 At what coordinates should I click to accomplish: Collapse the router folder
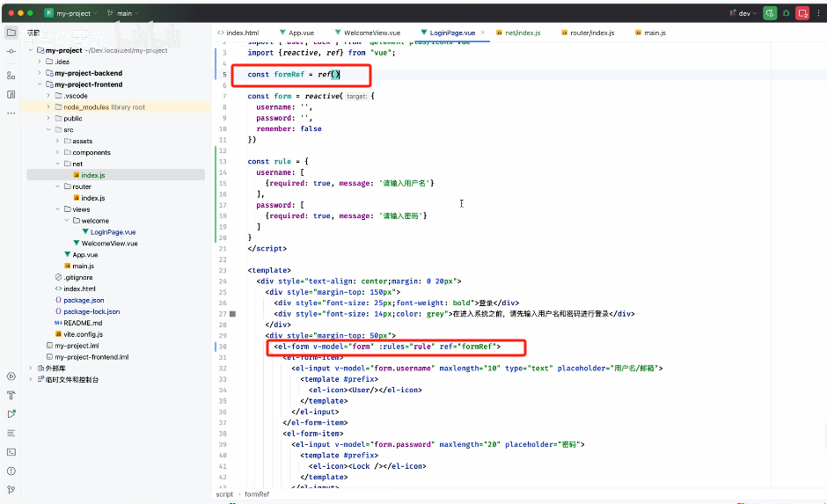[x=57, y=186]
